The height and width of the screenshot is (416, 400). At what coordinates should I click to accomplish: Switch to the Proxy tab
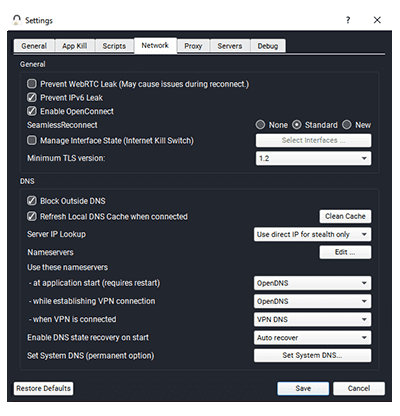[x=193, y=46]
